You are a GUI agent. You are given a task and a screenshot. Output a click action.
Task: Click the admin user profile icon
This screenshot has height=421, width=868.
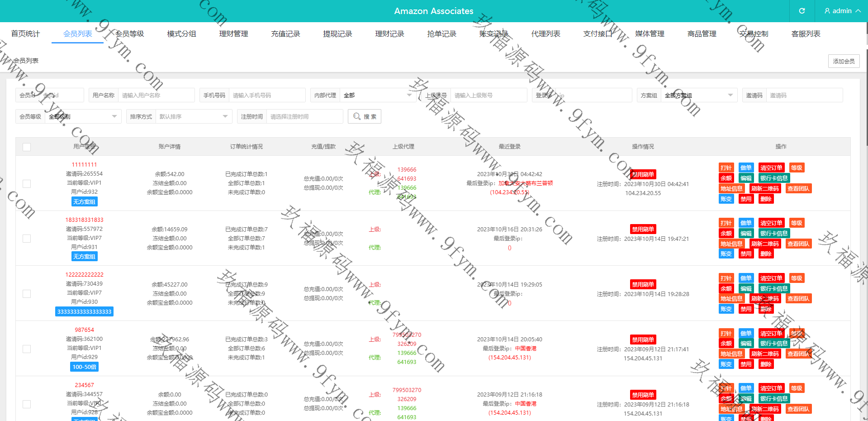(x=827, y=11)
